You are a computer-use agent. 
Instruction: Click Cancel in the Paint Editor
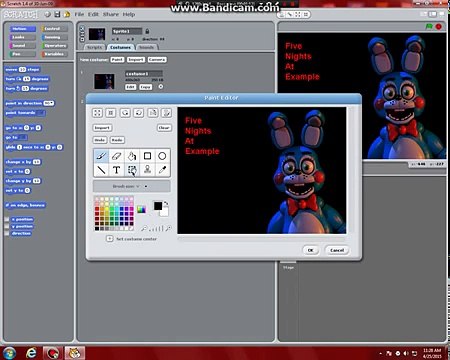(337, 250)
